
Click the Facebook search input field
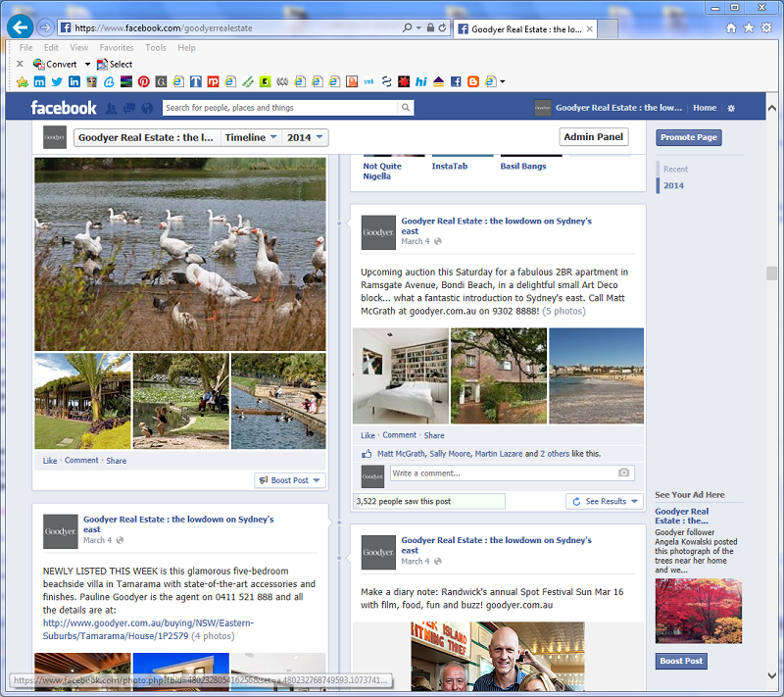[280, 108]
